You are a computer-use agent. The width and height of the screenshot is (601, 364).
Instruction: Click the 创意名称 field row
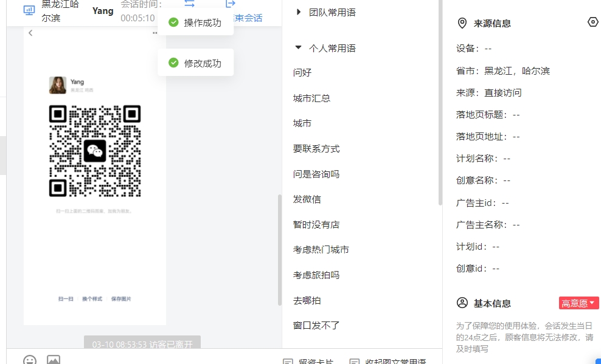coord(484,180)
